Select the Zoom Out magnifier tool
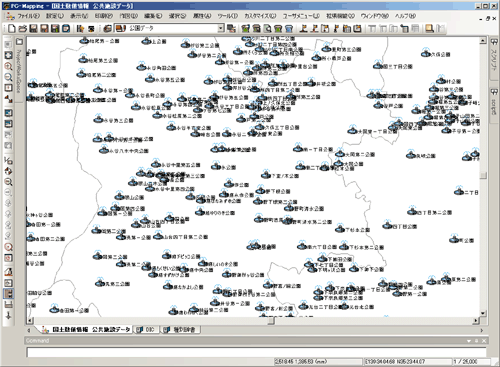The width and height of the screenshot is (500, 367). pos(9,77)
